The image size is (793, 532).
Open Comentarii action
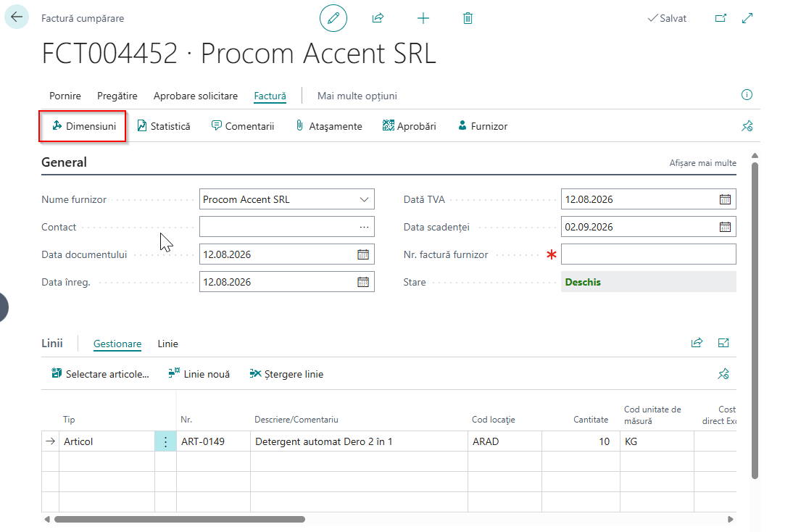[x=243, y=126]
